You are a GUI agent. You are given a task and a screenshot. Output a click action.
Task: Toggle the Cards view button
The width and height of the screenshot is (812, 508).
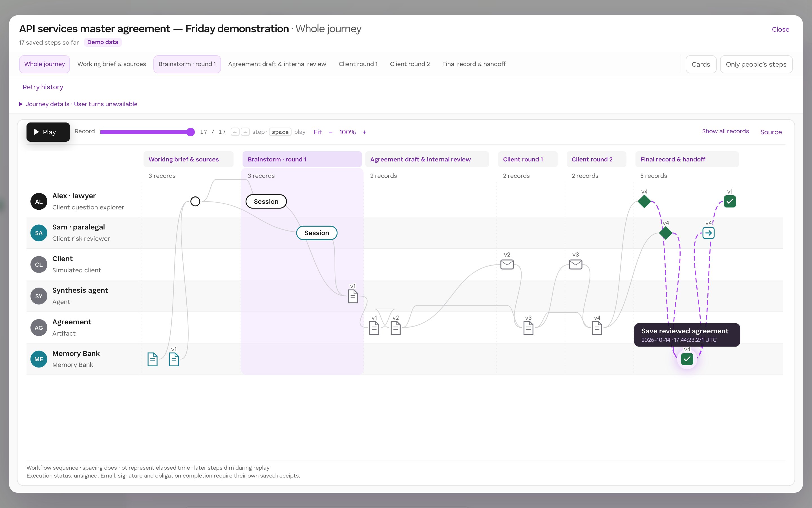701,64
